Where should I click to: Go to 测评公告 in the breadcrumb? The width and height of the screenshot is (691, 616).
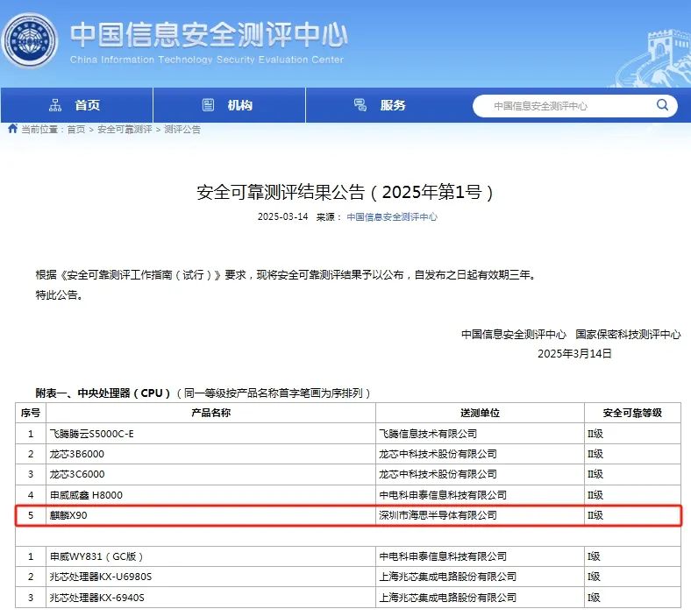tap(182, 130)
